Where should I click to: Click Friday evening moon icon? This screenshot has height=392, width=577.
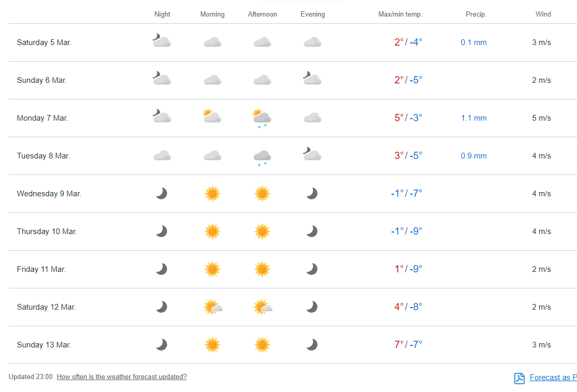tap(312, 269)
